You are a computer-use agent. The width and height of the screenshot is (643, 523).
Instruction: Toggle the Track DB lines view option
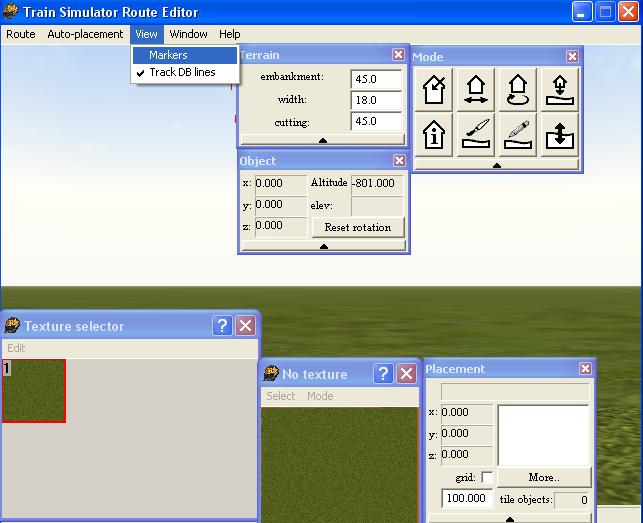pyautogui.click(x=182, y=73)
